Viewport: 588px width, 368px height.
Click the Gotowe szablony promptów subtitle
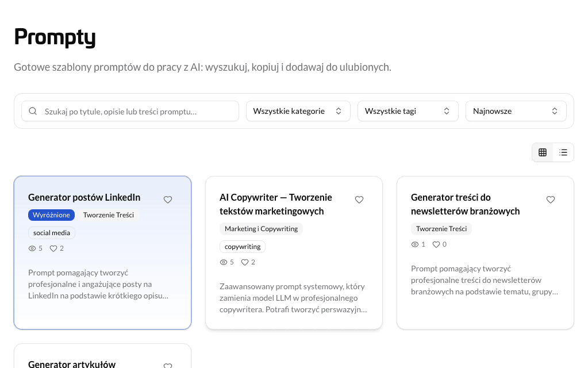[x=202, y=67]
